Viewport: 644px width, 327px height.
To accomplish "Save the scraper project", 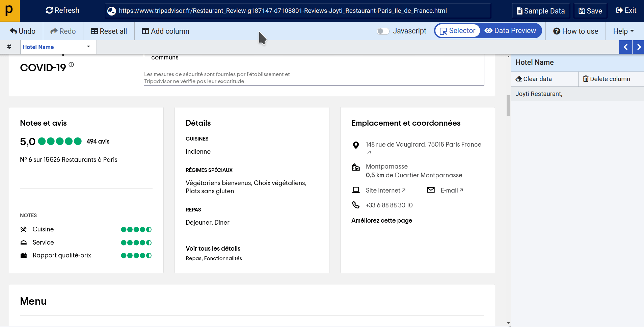I will [590, 11].
